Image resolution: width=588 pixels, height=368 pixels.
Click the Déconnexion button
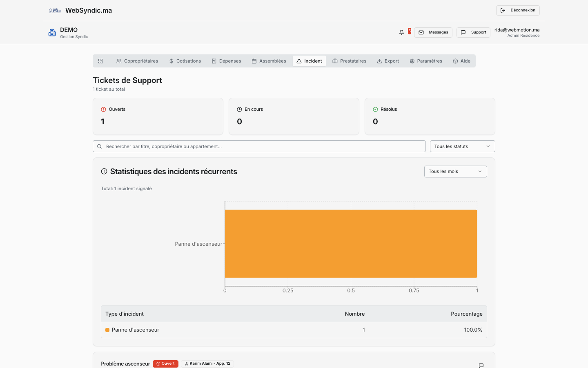click(x=518, y=10)
